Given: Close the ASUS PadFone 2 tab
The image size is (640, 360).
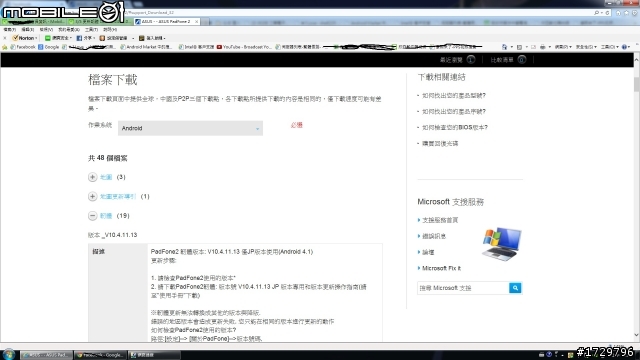Looking at the screenshot, I should click(x=196, y=21).
